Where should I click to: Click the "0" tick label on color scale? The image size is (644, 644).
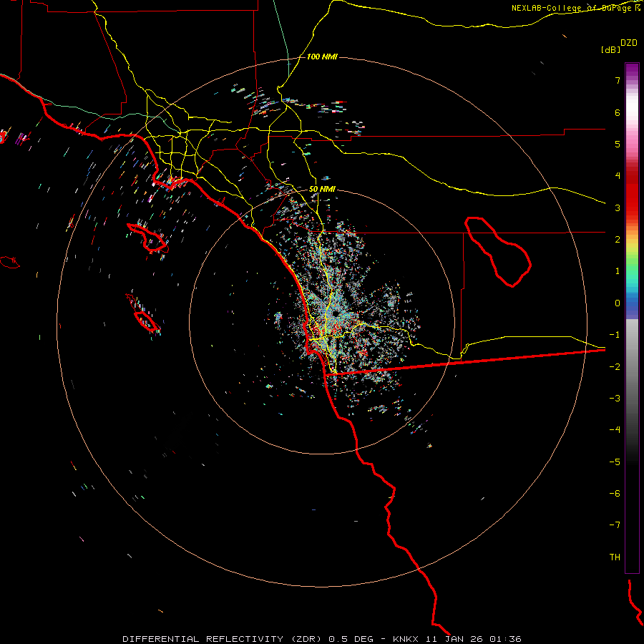pyautogui.click(x=618, y=303)
